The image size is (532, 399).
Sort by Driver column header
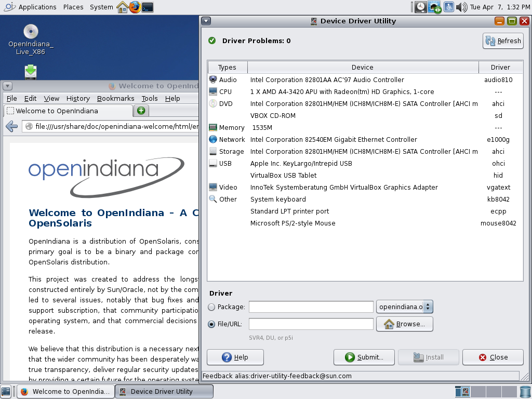(500, 67)
